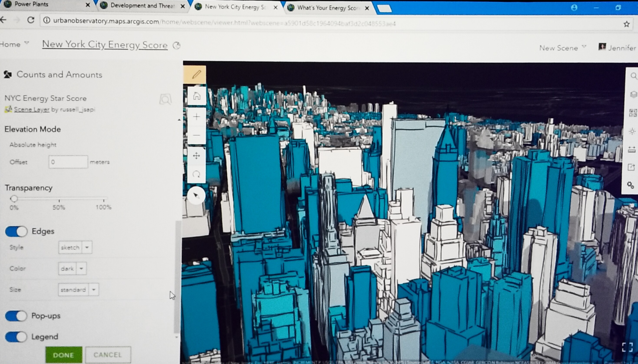Close the What's Your Energy Score tab
Viewport: 638px width, 364px height.
(x=367, y=8)
